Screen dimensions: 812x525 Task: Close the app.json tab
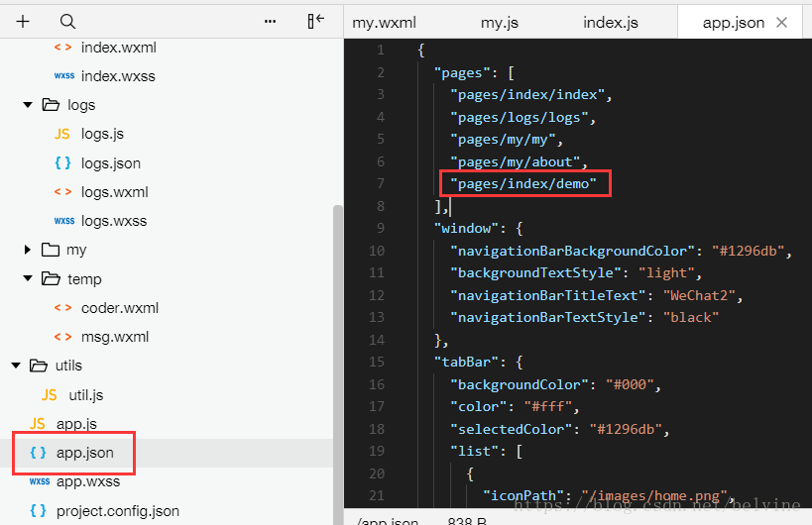coord(782,22)
